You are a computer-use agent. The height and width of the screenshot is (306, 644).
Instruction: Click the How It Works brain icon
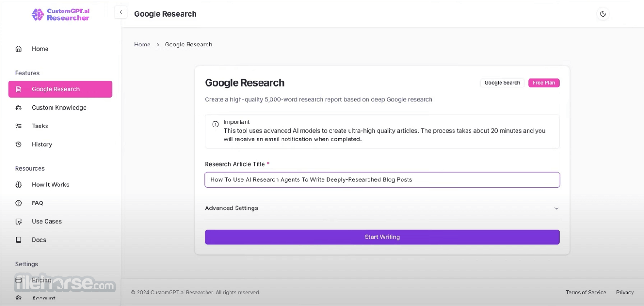pos(18,185)
